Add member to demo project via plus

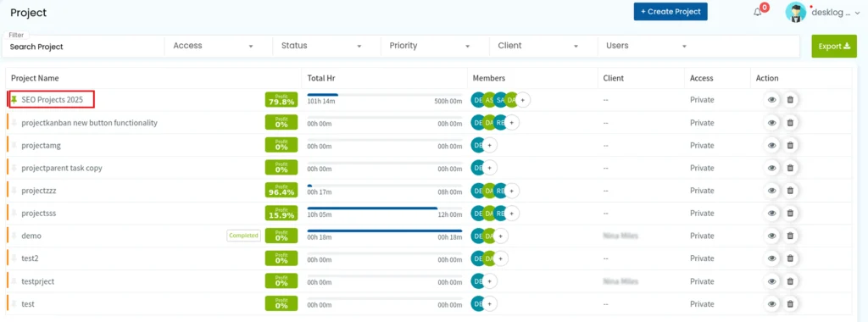pyautogui.click(x=501, y=236)
